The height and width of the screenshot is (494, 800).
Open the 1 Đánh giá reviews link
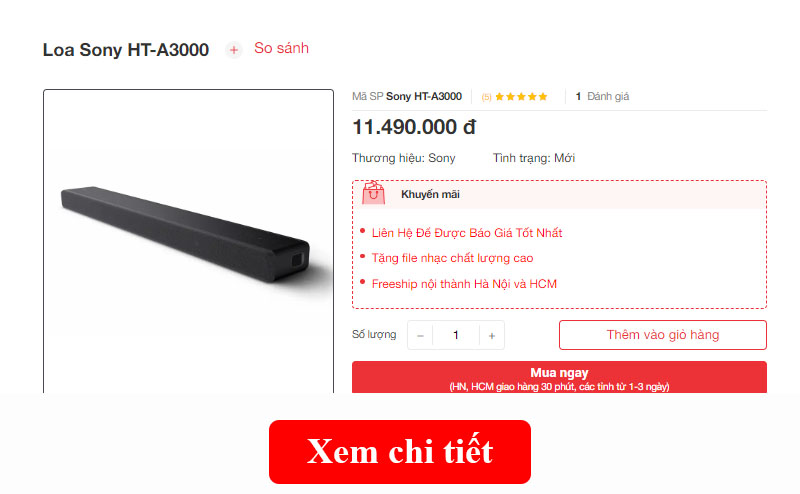click(602, 96)
